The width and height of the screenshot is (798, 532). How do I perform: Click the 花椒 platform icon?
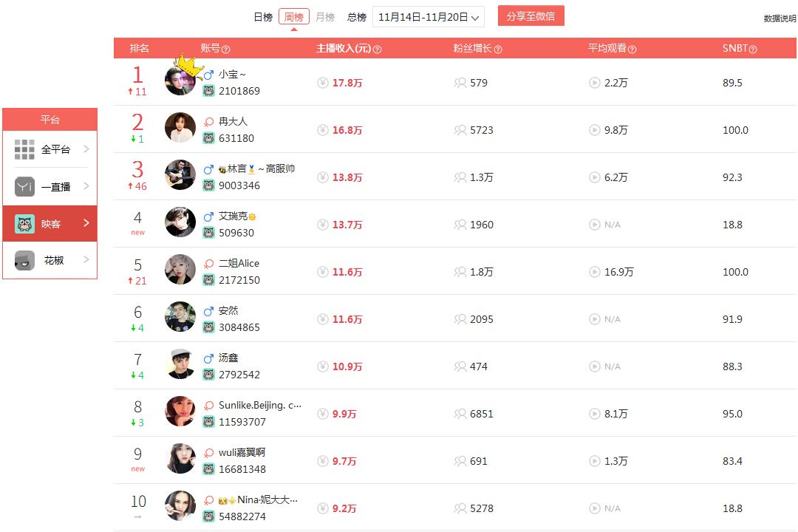[x=24, y=260]
